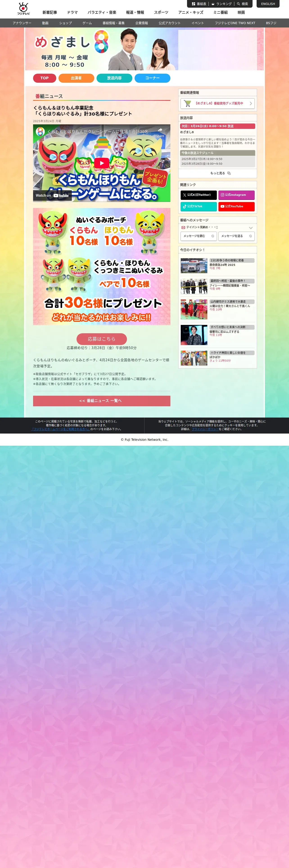Go to アナウンサー in sub navigation
The height and width of the screenshot is (868, 289).
pyautogui.click(x=22, y=23)
